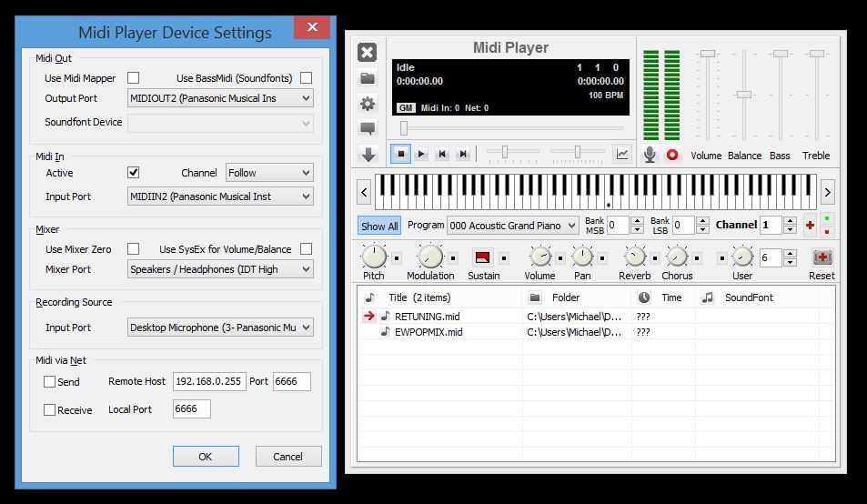Enable Midi via Net Send checkbox
The height and width of the screenshot is (504, 867).
[50, 382]
